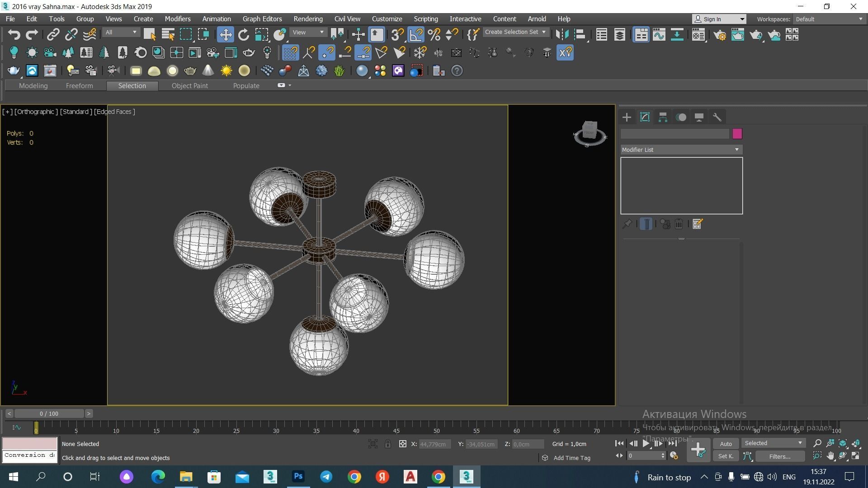Toggle Spinner Snap button
This screenshot has width=868, height=488.
[452, 35]
